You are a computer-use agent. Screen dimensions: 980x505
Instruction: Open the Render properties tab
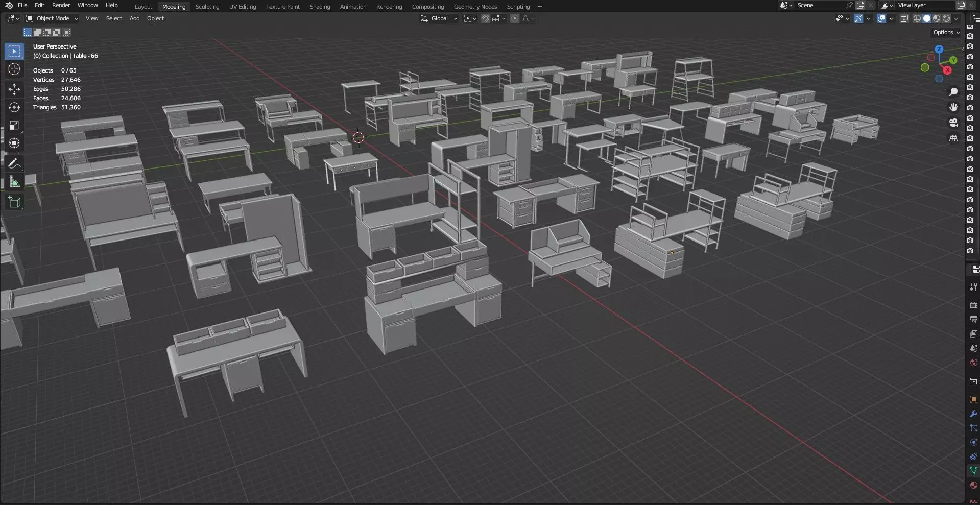coord(973,305)
